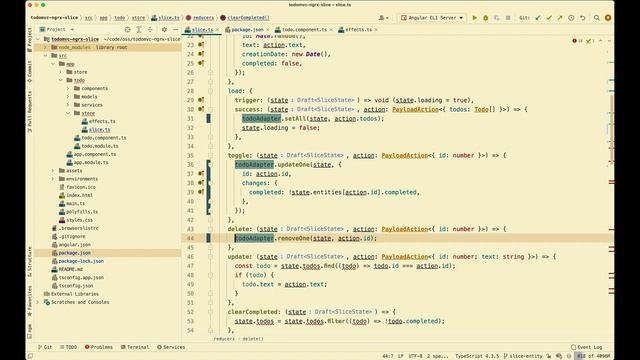Expand Scratches and Consoles node
Image resolution: width=640 pixels, height=360 pixels.
(x=38, y=302)
